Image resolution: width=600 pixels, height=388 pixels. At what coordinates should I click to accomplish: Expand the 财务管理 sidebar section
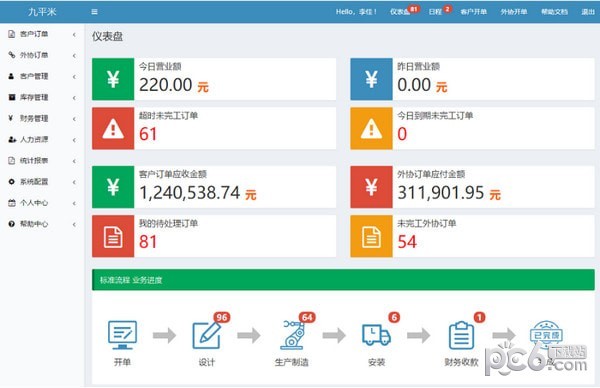[42, 119]
